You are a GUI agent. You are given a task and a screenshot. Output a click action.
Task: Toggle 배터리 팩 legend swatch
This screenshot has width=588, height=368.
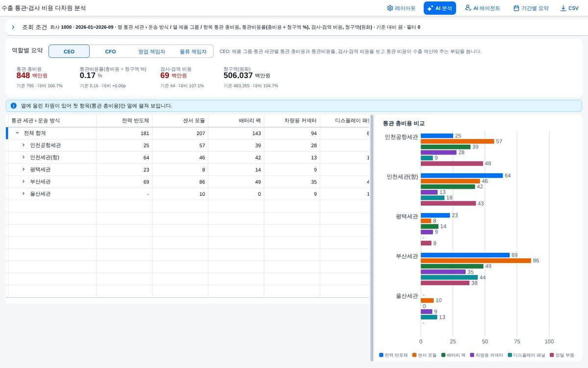[443, 355]
